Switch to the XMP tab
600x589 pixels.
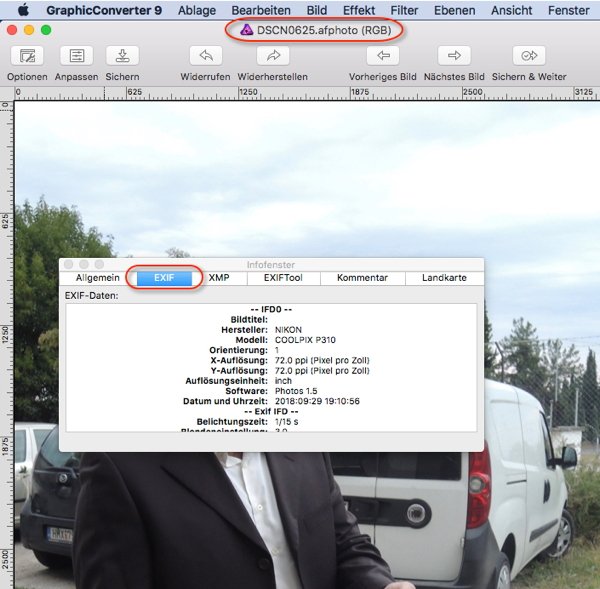click(x=219, y=278)
